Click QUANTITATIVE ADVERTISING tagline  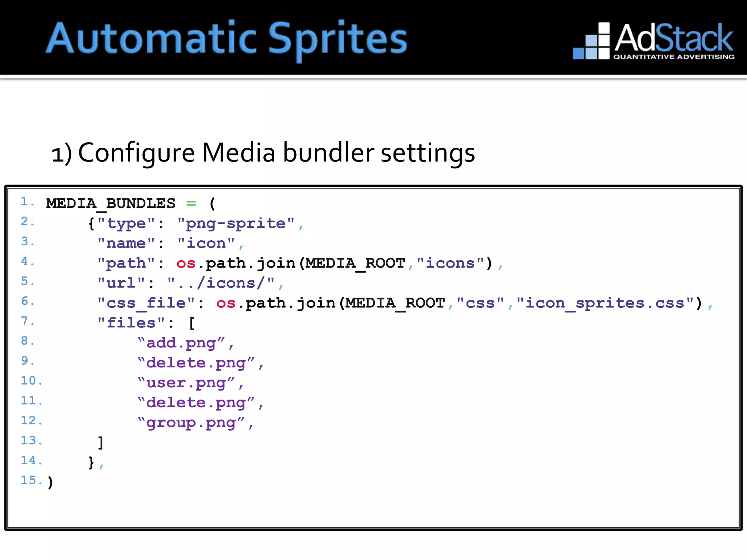[x=674, y=57]
